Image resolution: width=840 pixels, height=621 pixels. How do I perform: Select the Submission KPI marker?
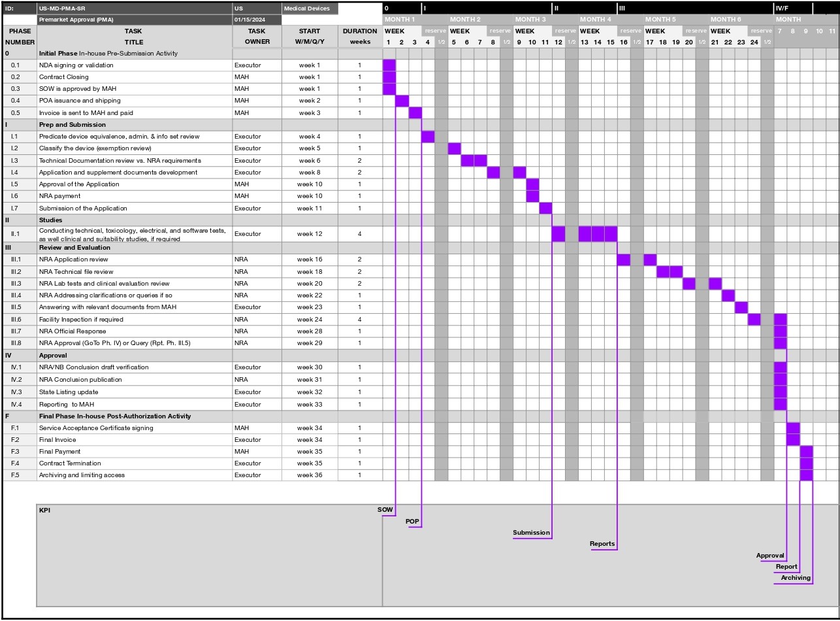click(x=531, y=533)
